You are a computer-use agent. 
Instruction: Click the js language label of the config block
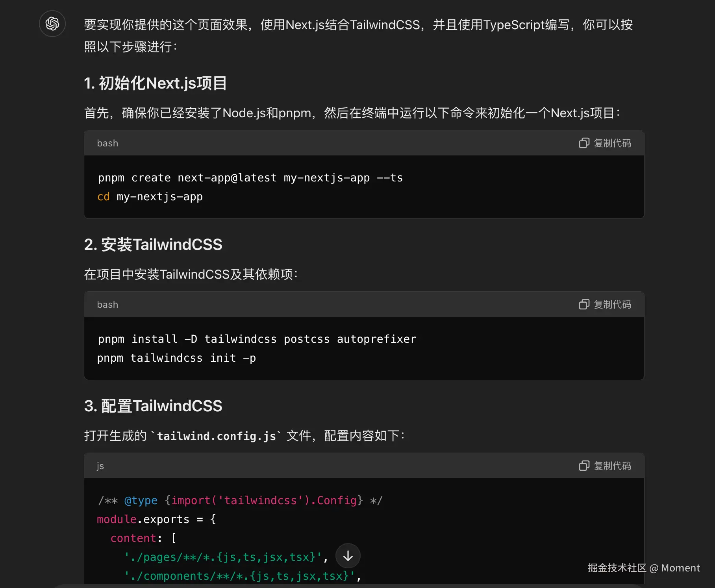pos(100,466)
